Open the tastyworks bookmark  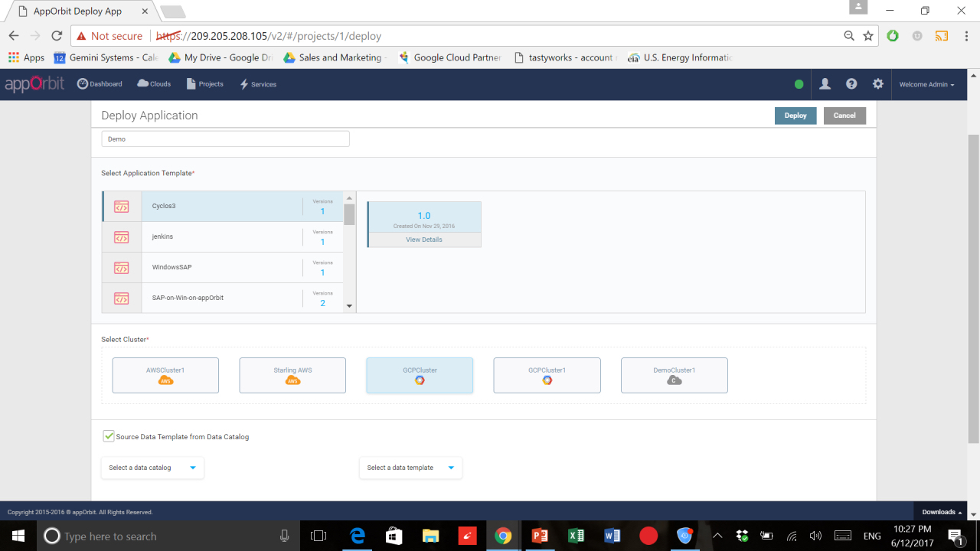[564, 57]
